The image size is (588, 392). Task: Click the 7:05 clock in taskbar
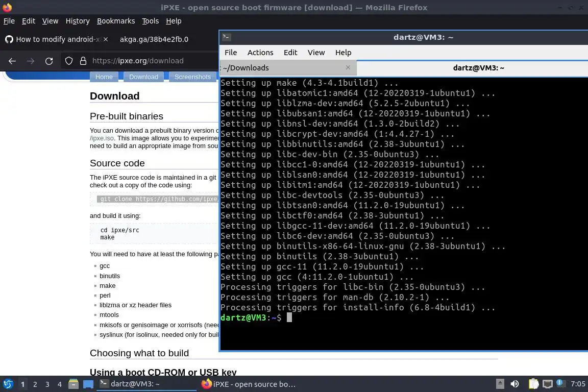tap(577, 384)
